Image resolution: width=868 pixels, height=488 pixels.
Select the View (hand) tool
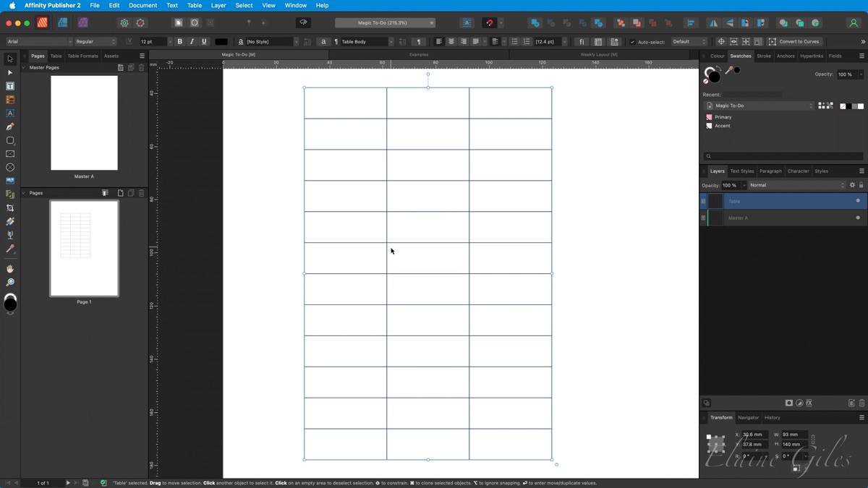[10, 269]
